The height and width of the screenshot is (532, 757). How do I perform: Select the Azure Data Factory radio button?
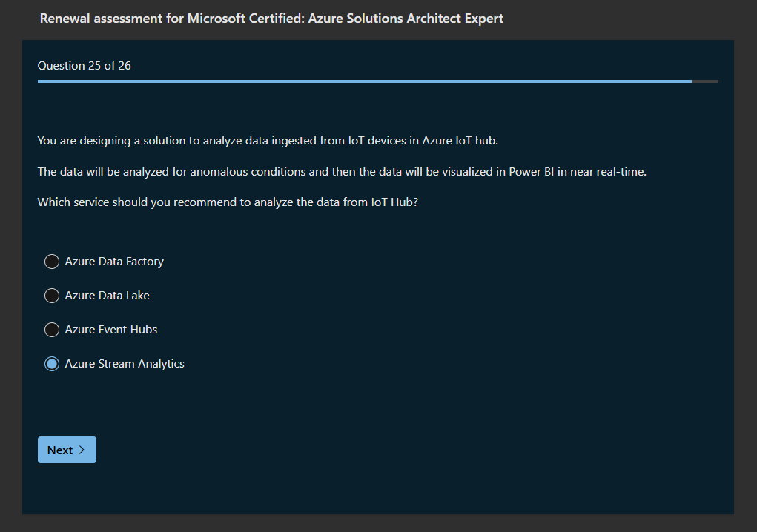coord(52,262)
